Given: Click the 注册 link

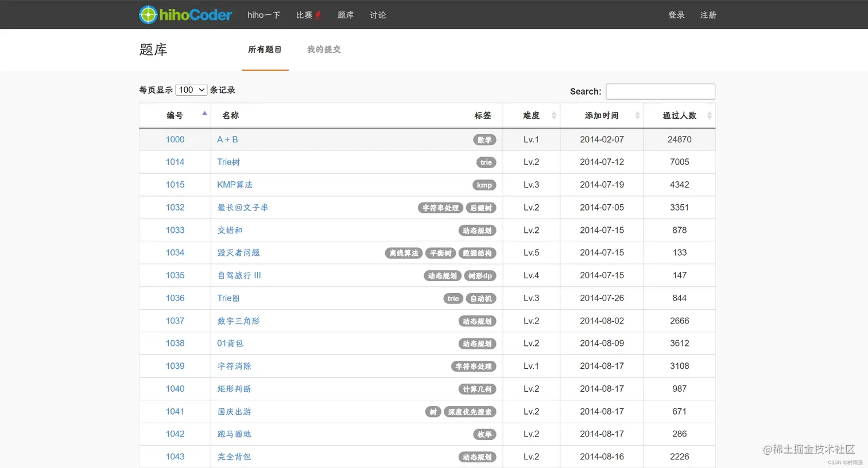Looking at the screenshot, I should (x=708, y=15).
